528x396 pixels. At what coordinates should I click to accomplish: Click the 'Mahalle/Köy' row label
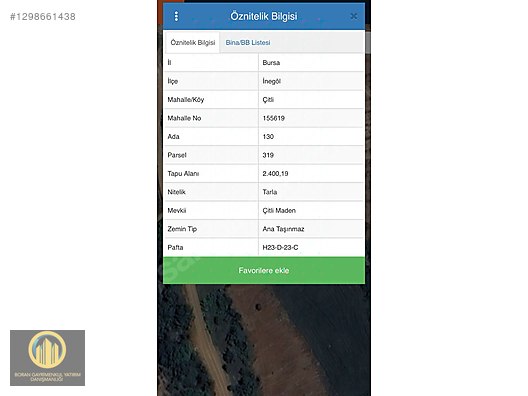186,100
